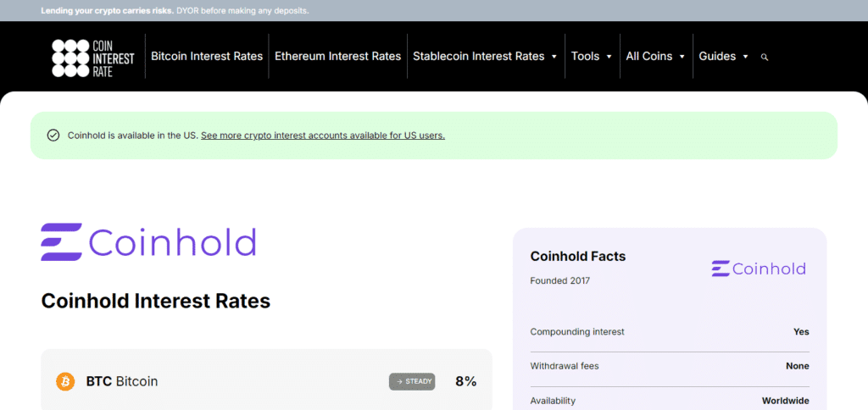Open Stablecoin Interest Rates menu item
Image resolution: width=868 pixels, height=410 pixels.
coord(479,57)
